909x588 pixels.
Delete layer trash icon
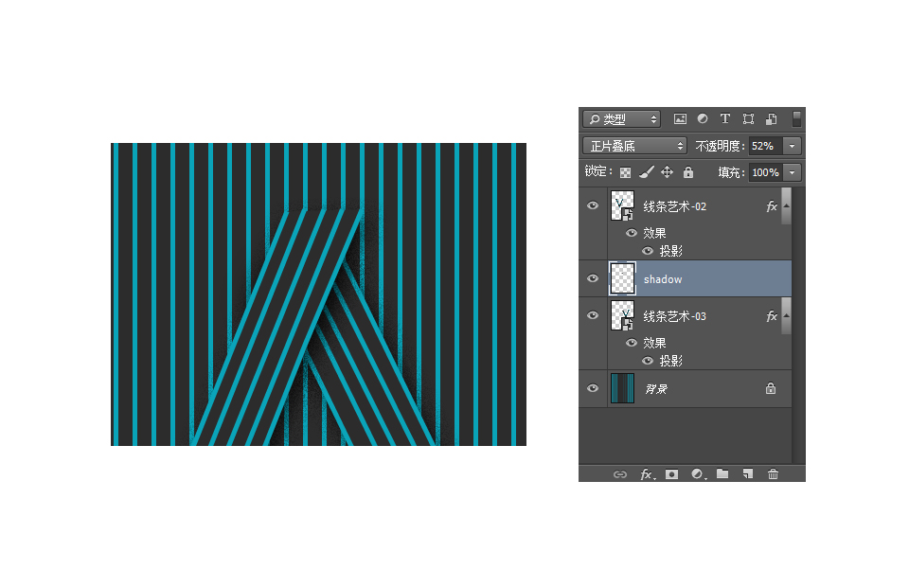[773, 474]
